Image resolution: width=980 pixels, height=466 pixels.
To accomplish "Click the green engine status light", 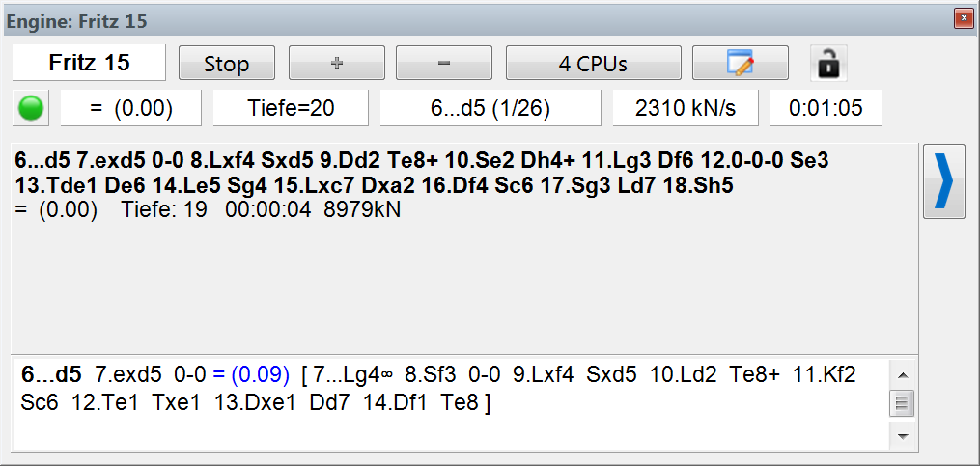I will tap(32, 109).
